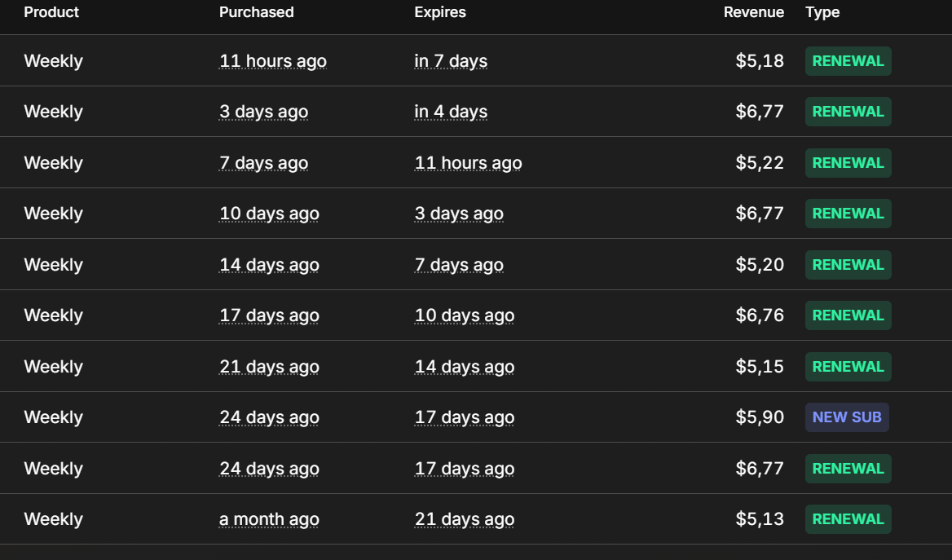Screen dimensions: 952x560
Task: Click RENEWAL badge in $5,18 row
Action: [x=848, y=61]
